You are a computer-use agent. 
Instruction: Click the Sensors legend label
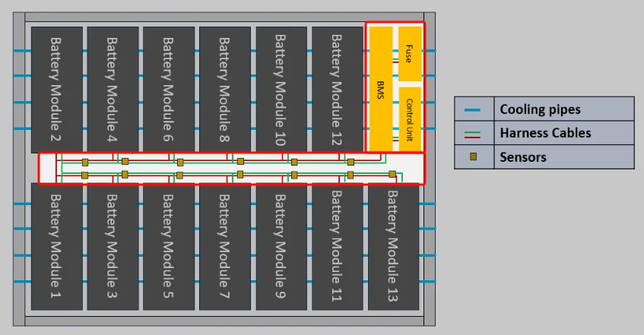pos(523,156)
